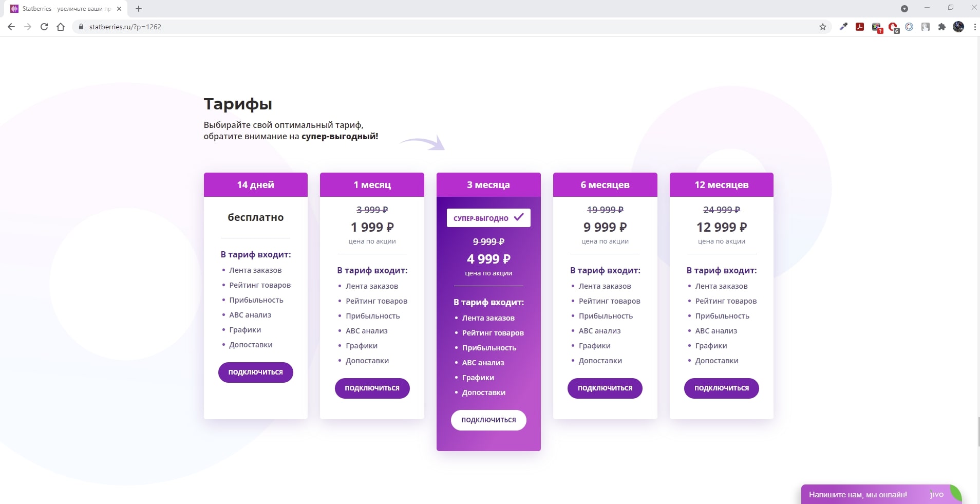The width and height of the screenshot is (980, 504).
Task: Open the gray hand pointer extension
Action: coord(926,27)
